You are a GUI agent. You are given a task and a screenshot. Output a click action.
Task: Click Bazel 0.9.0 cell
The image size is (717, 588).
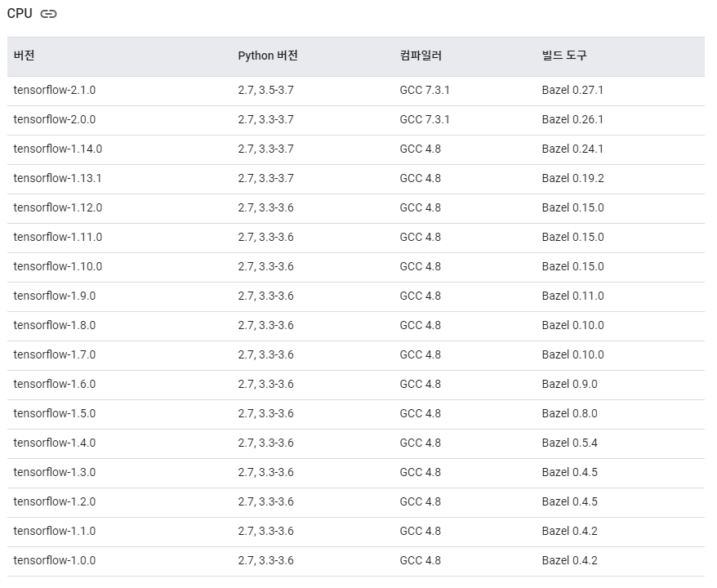point(570,384)
